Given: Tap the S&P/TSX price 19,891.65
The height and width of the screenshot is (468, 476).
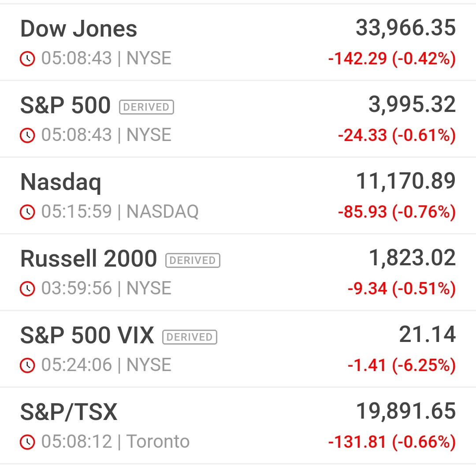Looking at the screenshot, I should pyautogui.click(x=405, y=411).
